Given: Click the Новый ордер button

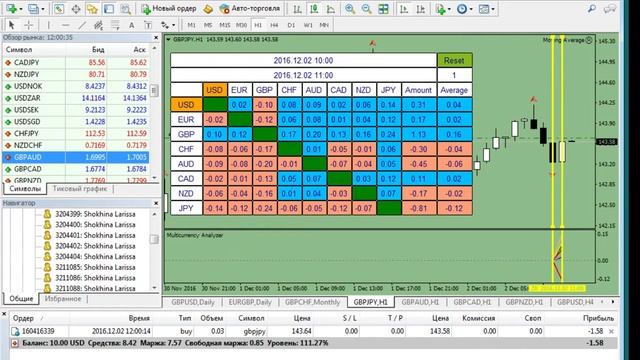Looking at the screenshot, I should [169, 9].
